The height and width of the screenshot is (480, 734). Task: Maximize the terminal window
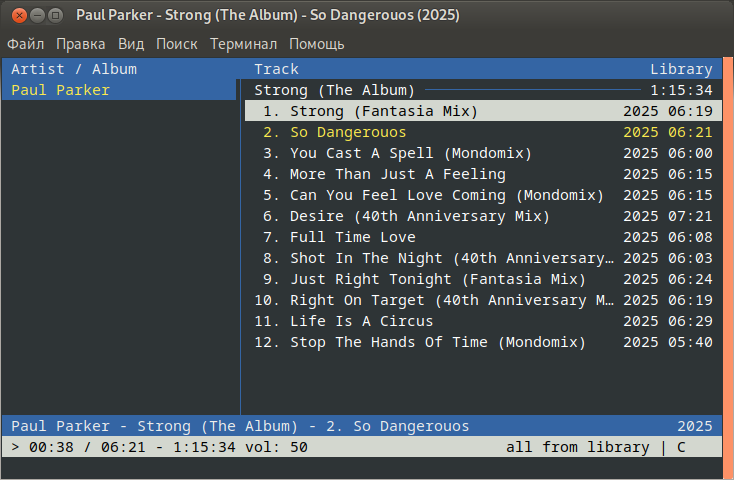click(56, 15)
